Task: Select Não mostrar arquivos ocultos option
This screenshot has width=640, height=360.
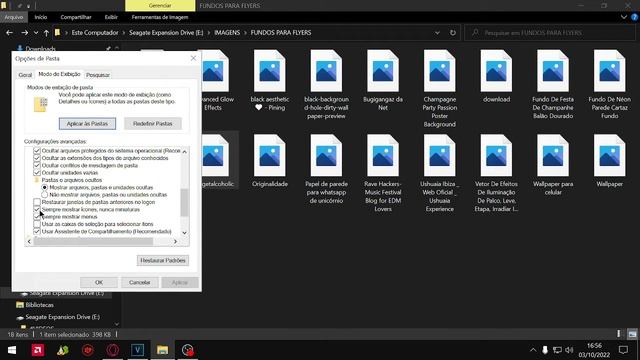Action: [x=44, y=195]
